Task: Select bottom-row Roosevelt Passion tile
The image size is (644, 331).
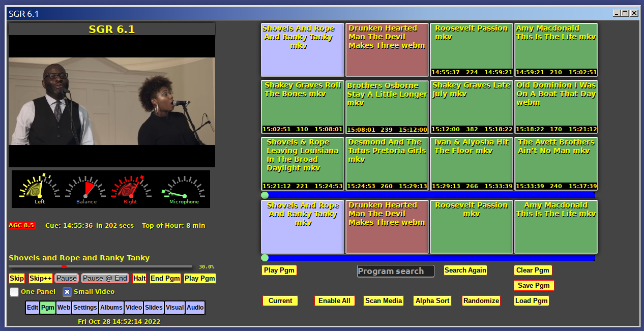Action: coord(472,227)
